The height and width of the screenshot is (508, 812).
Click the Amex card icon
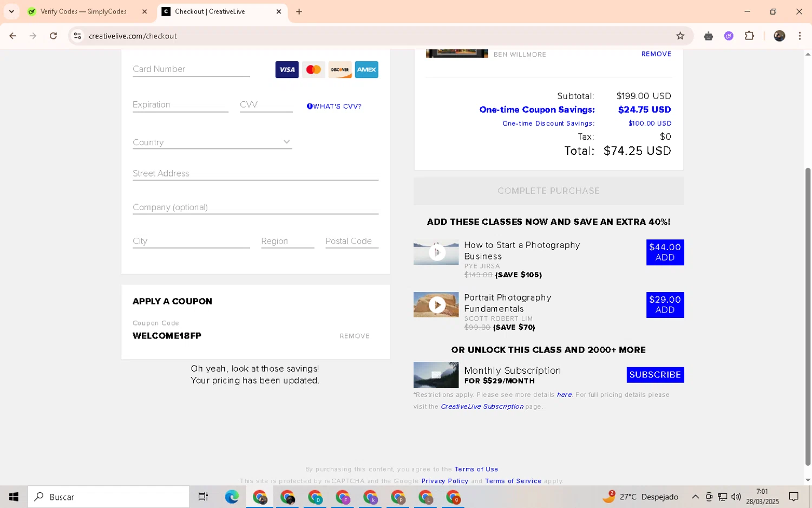pyautogui.click(x=366, y=70)
